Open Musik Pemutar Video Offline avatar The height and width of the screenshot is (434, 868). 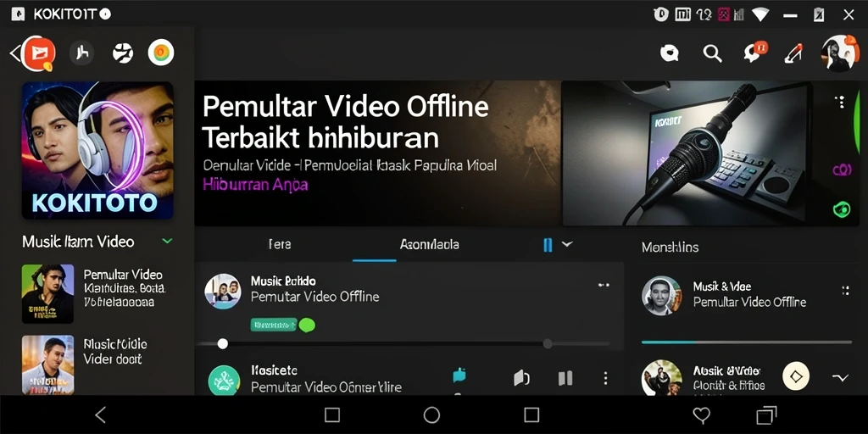[x=223, y=291]
